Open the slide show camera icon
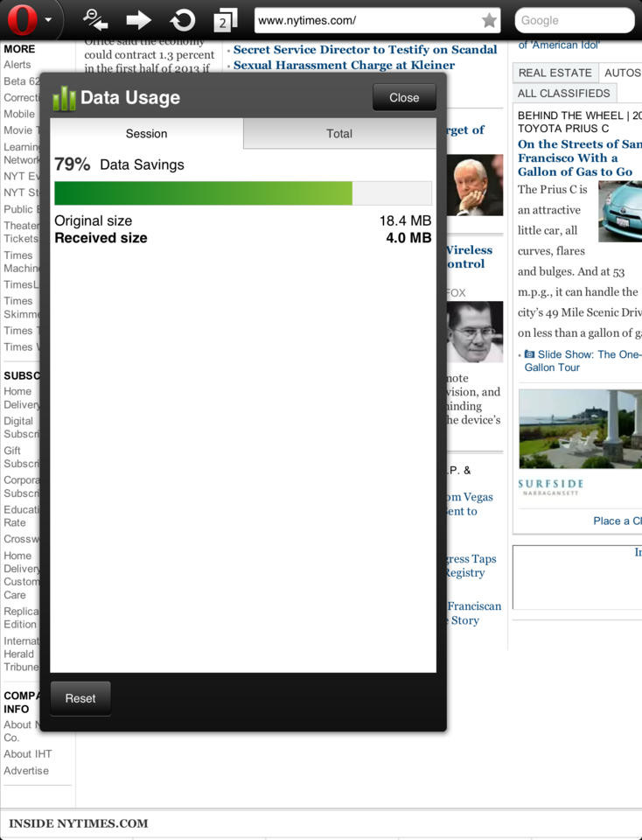This screenshot has height=840, width=642. (529, 354)
